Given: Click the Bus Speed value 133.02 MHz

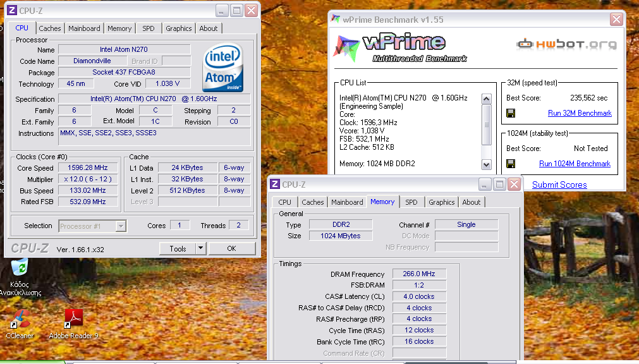Looking at the screenshot, I should click(88, 190).
